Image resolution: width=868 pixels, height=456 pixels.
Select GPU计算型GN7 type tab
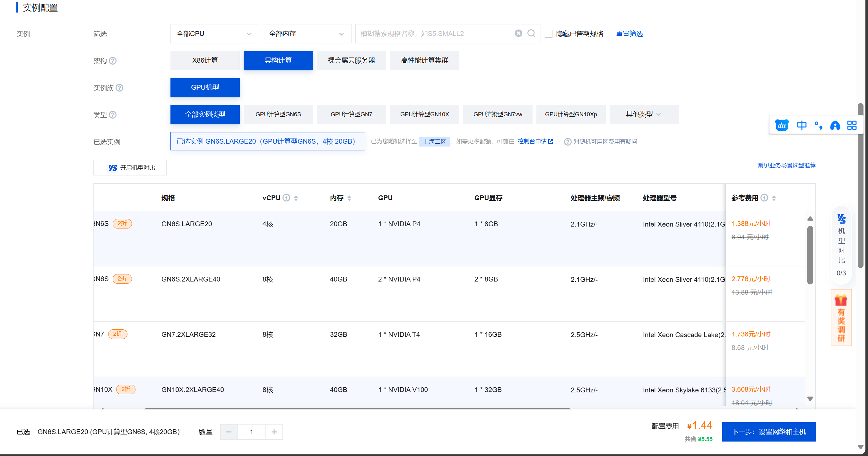point(351,114)
